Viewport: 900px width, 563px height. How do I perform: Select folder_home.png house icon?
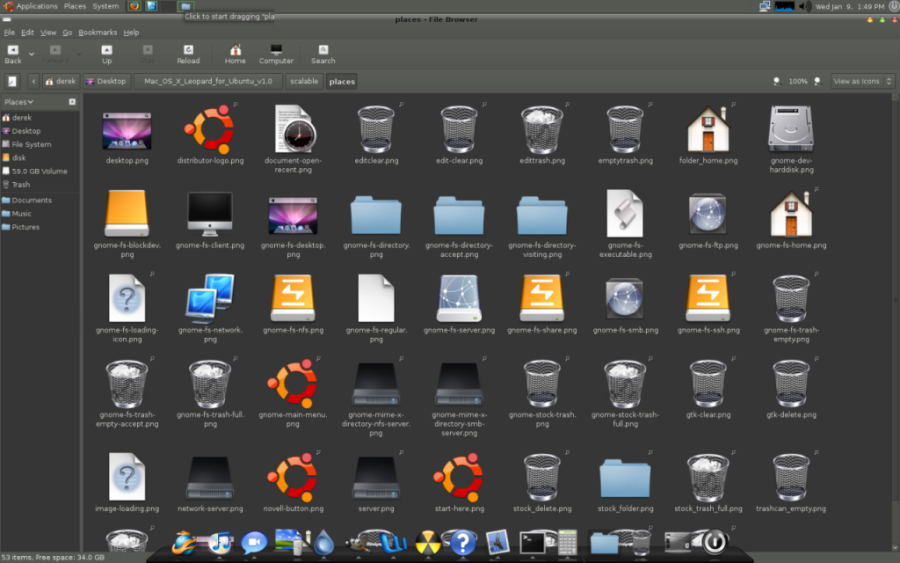[x=708, y=130]
